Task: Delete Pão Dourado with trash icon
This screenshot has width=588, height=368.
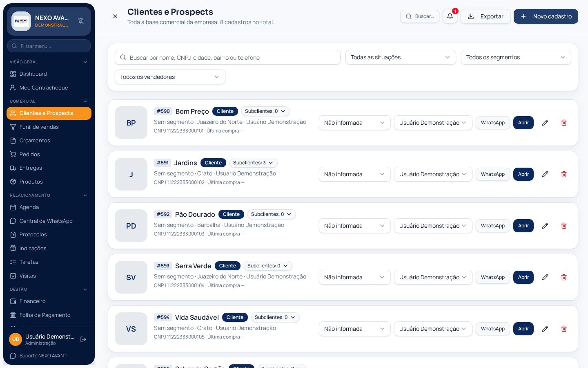Action: click(x=564, y=226)
